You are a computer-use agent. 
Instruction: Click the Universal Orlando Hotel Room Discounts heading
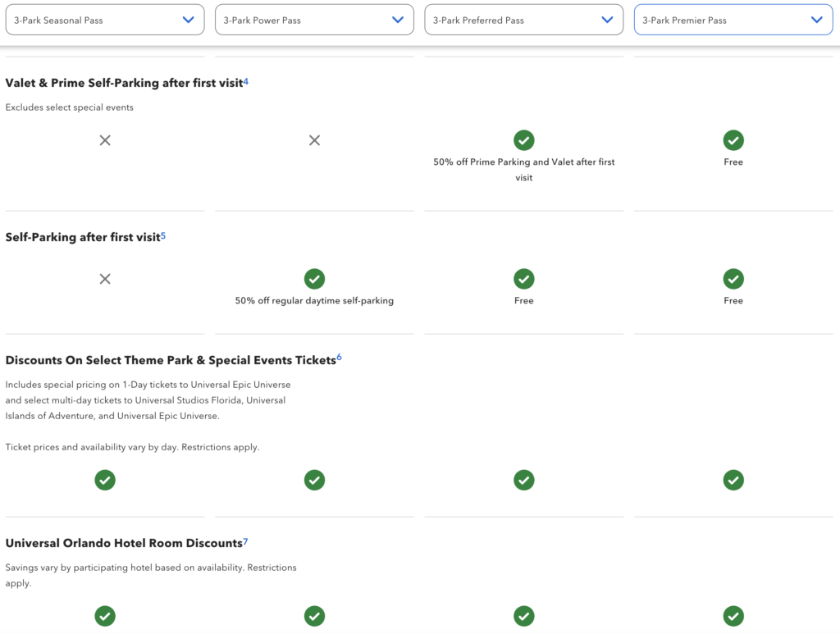point(123,543)
